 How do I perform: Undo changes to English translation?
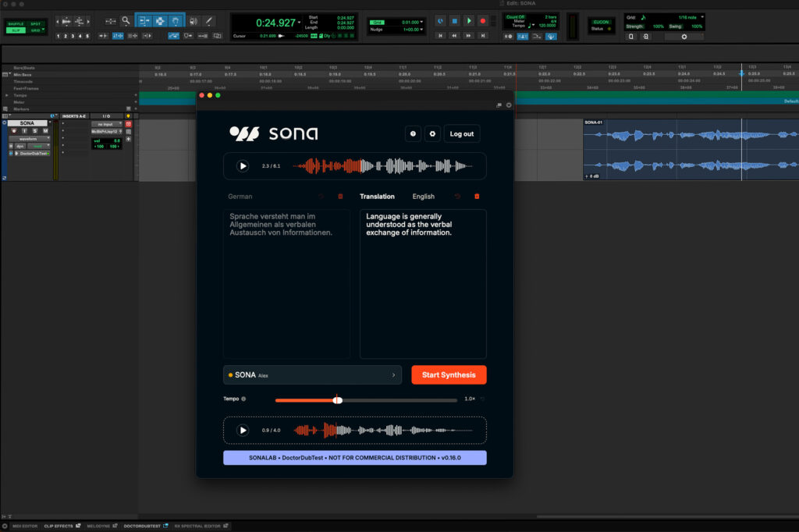[x=457, y=197]
